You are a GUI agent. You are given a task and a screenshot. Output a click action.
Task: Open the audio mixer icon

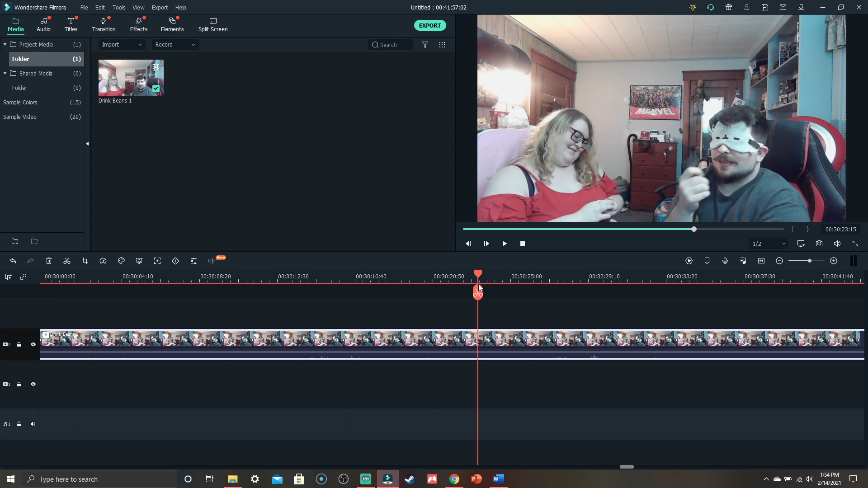click(743, 261)
